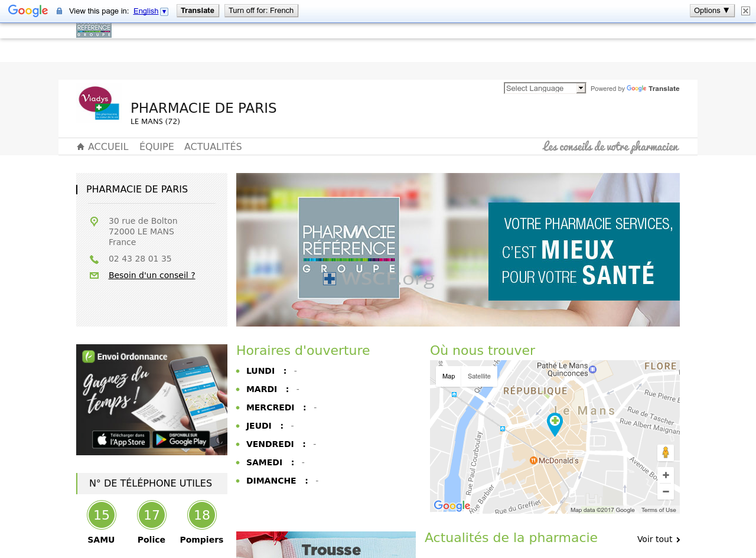Viewport: 756px width, 558px height.
Task: Open the ACTUALITÉS menu item
Action: (x=213, y=147)
